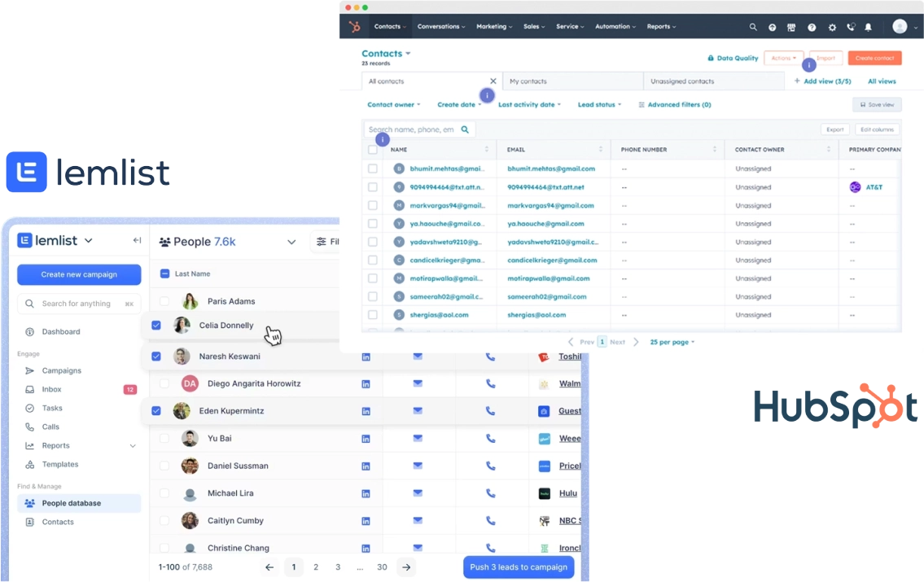Click Export button in HubSpot
This screenshot has width=924, height=582.
coord(835,129)
